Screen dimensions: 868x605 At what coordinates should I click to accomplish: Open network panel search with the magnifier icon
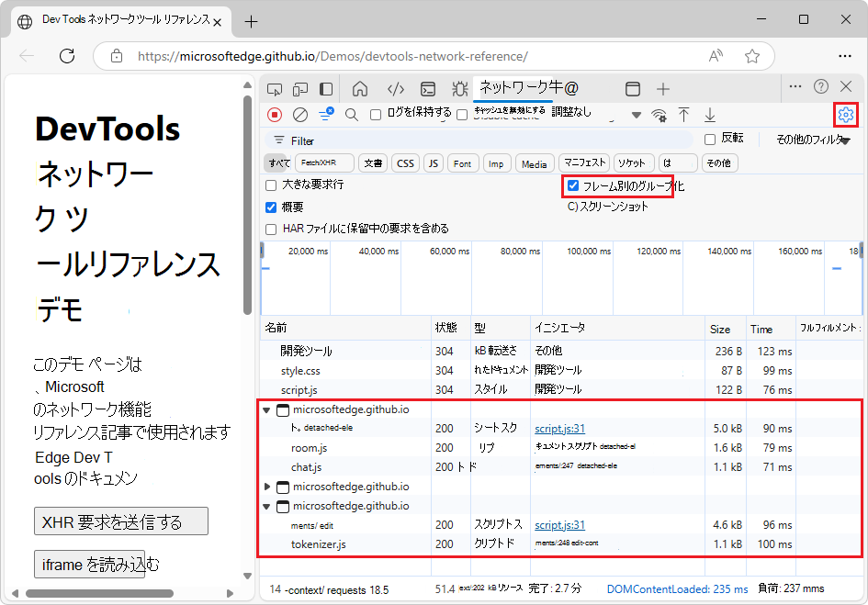pos(352,115)
